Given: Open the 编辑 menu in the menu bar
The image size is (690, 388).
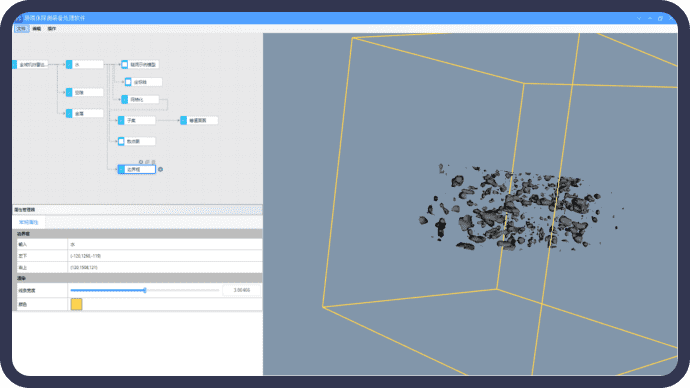Looking at the screenshot, I should coord(37,29).
